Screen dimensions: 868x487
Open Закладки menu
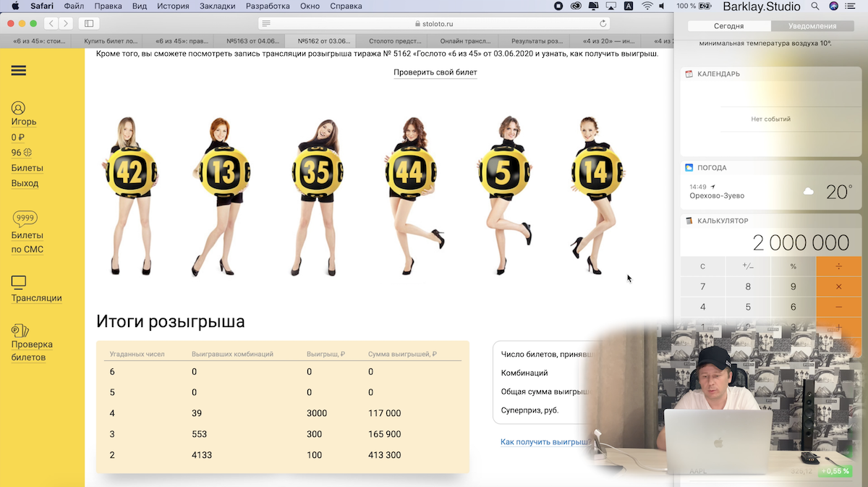[x=218, y=6]
